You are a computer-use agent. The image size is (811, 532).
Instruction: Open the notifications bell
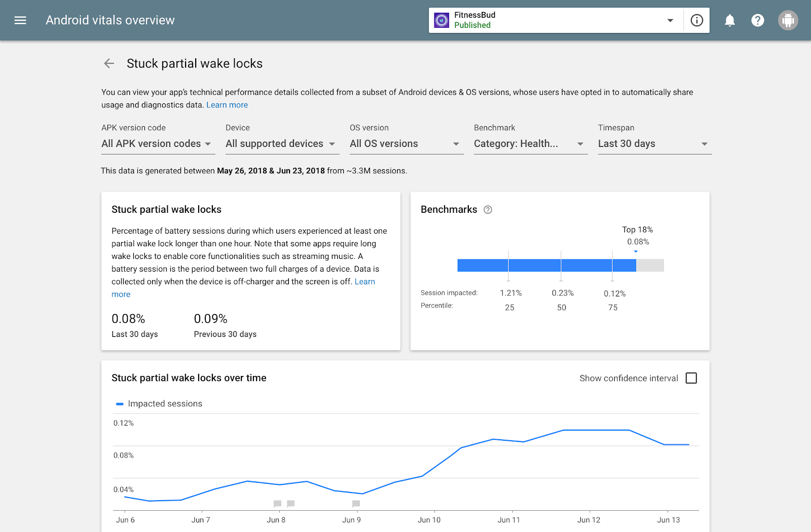pyautogui.click(x=730, y=20)
